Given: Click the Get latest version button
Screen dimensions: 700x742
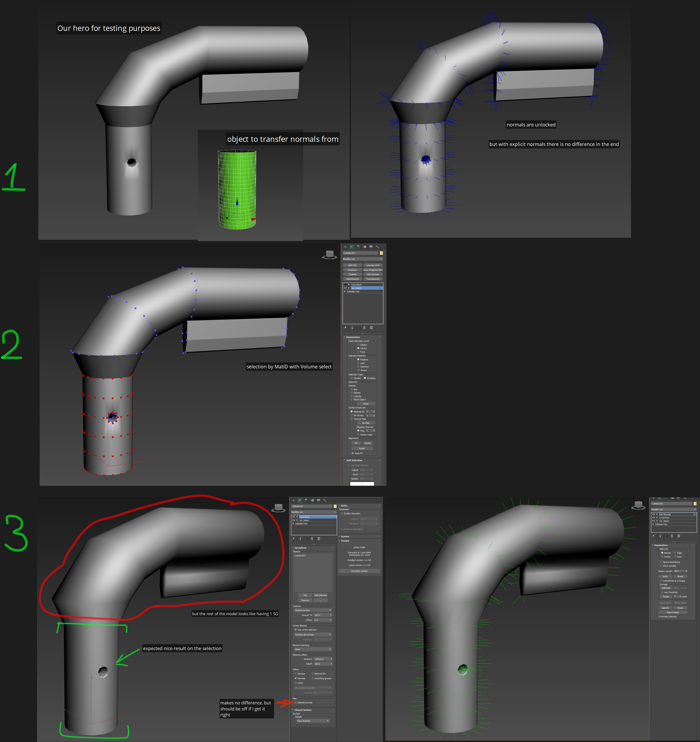Looking at the screenshot, I should (359, 571).
